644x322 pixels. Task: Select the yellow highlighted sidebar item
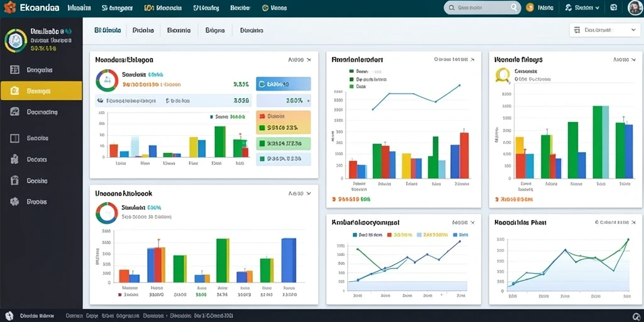42,91
